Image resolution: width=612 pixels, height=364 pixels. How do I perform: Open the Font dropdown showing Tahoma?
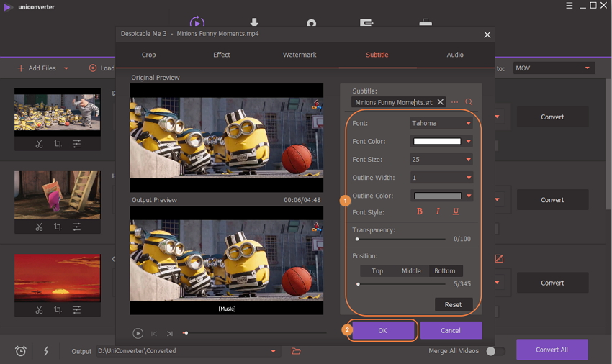[x=441, y=123]
